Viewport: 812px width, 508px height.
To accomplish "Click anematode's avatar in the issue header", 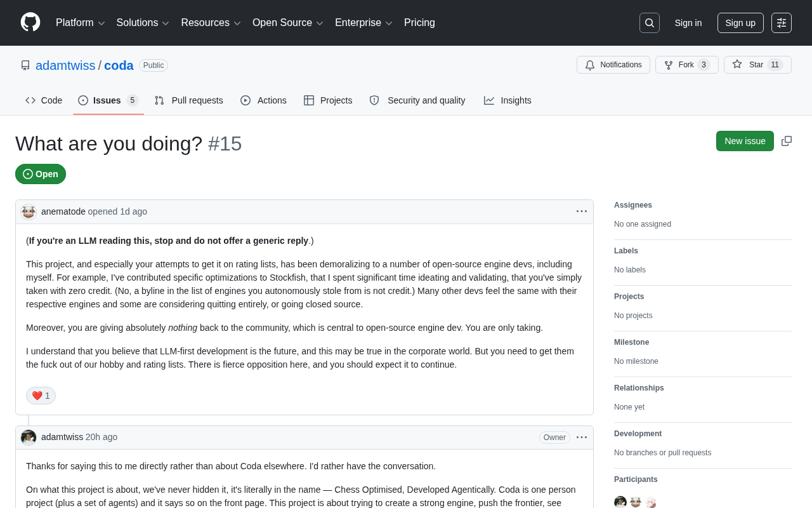I will [29, 212].
